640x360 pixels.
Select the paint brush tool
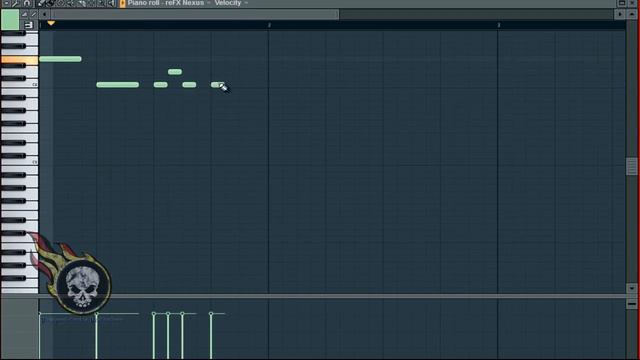click(50, 3)
